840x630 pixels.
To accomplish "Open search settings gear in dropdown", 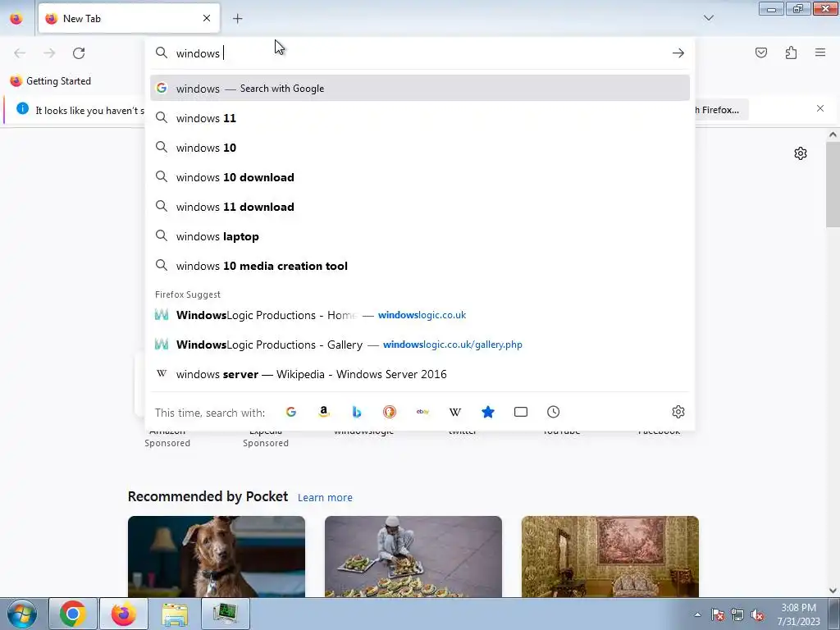I will click(678, 412).
